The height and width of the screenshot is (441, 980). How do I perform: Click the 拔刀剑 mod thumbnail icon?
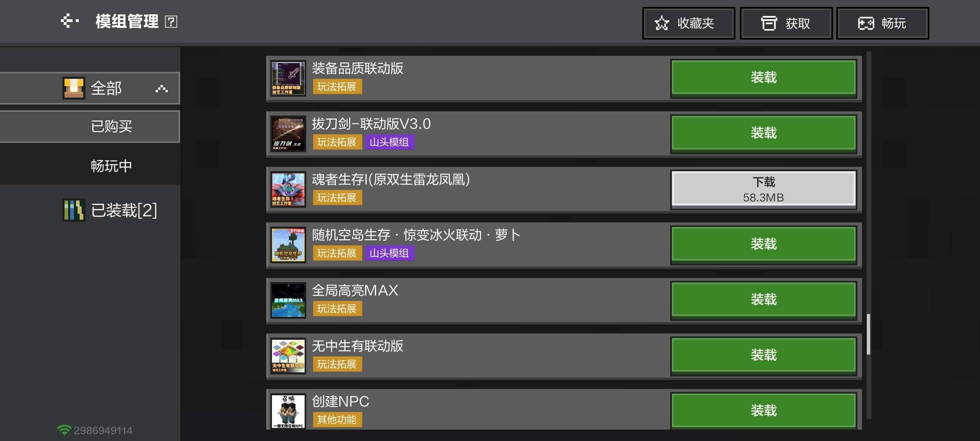[x=288, y=134]
